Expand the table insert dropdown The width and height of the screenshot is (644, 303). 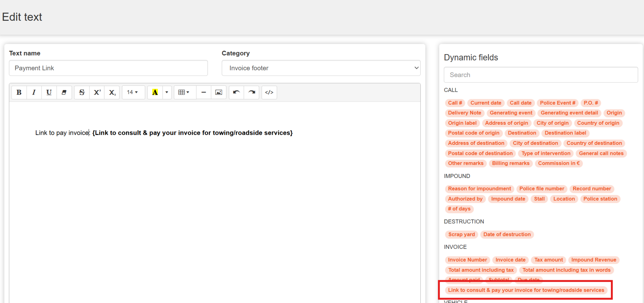184,92
